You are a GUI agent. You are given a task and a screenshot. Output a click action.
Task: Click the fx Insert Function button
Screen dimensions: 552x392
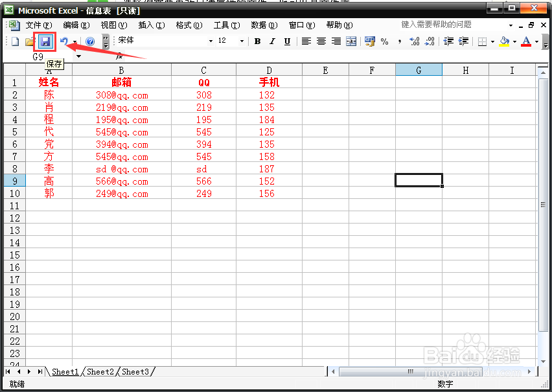tap(120, 56)
